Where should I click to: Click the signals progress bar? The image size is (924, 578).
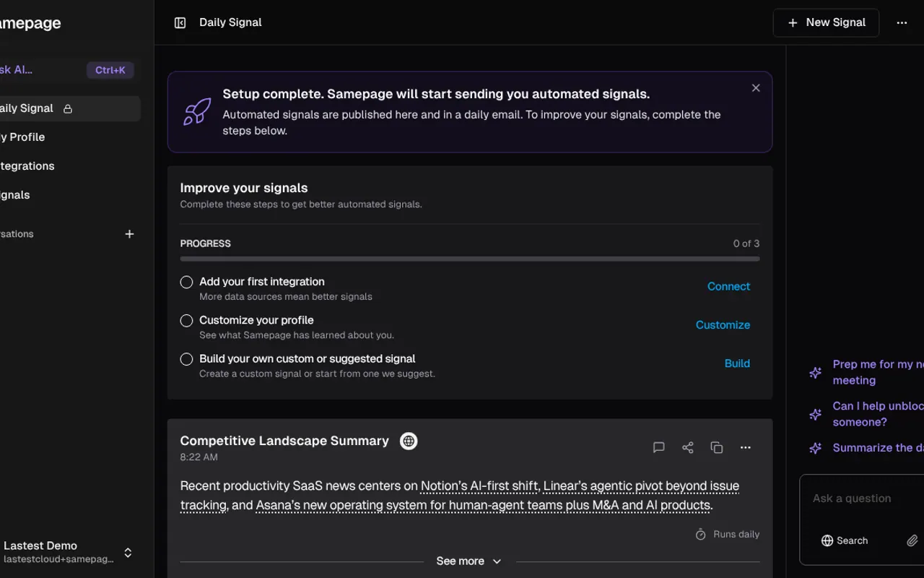(x=470, y=259)
